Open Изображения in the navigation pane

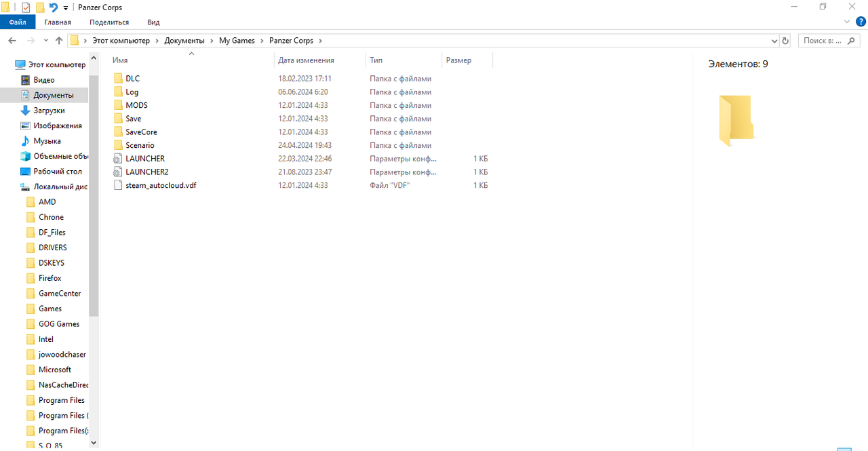(58, 125)
